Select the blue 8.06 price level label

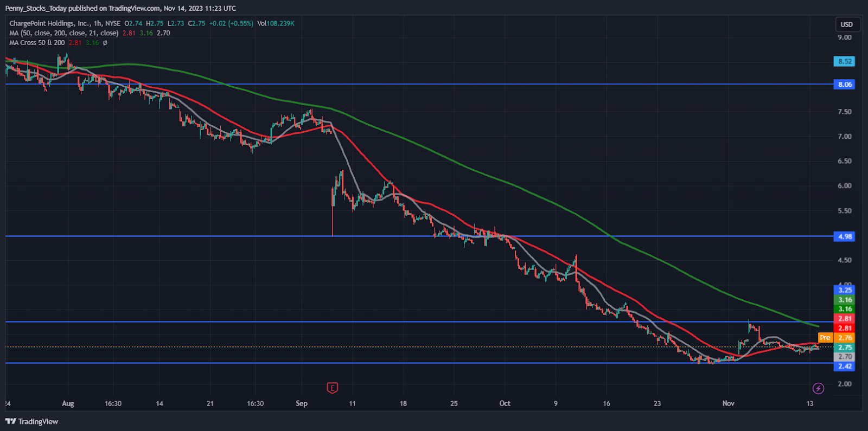point(845,85)
